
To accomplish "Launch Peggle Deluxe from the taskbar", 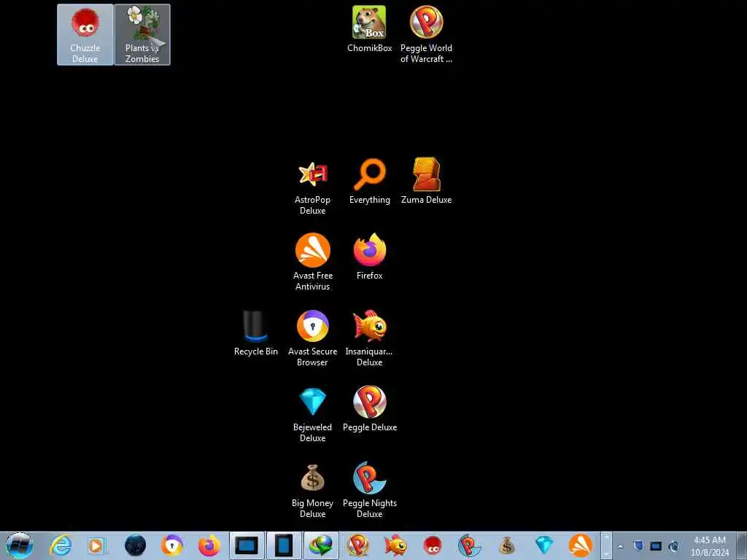I will tap(357, 545).
